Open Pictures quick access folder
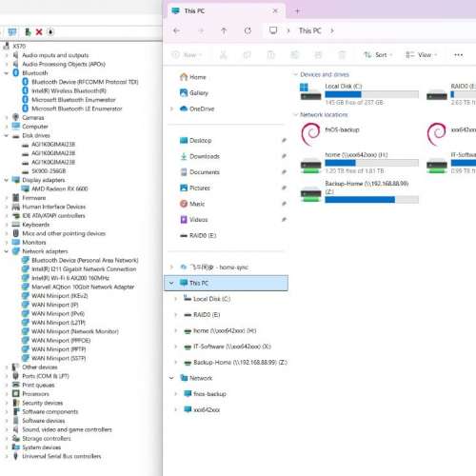The image size is (476, 476). pyautogui.click(x=195, y=188)
